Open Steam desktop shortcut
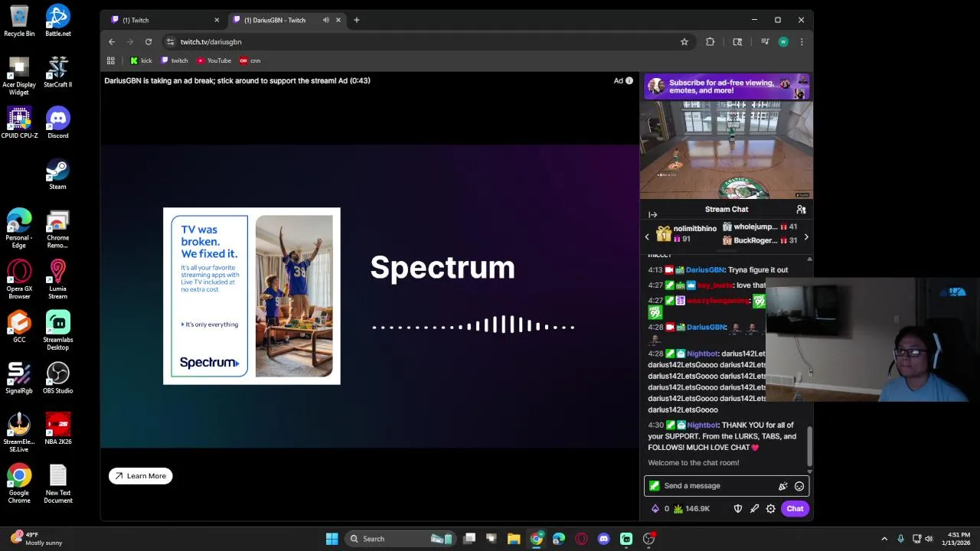The height and width of the screenshot is (551, 980). 58,174
